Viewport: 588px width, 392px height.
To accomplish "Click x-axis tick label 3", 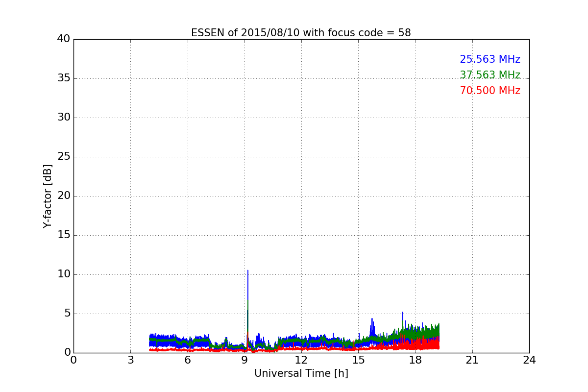I will tap(130, 360).
